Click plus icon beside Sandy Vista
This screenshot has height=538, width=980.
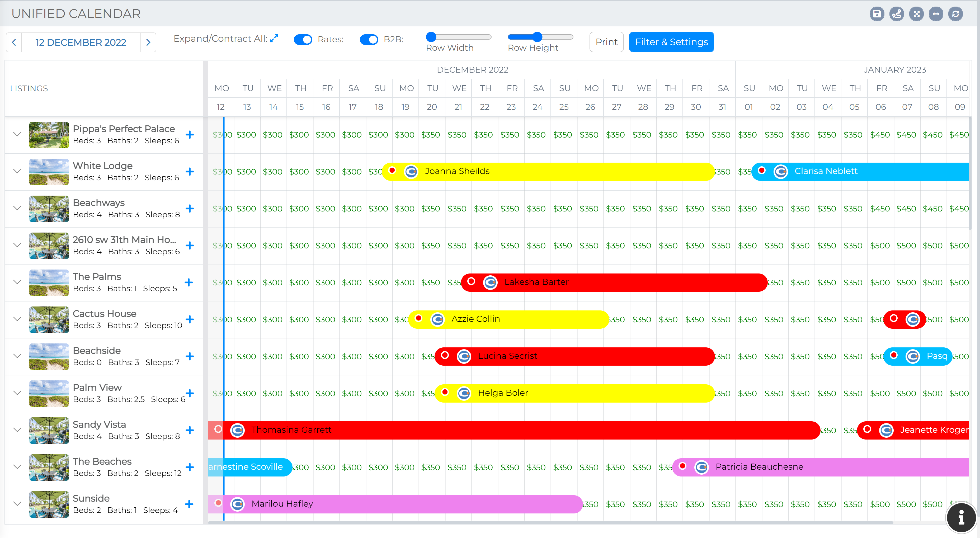click(x=190, y=430)
